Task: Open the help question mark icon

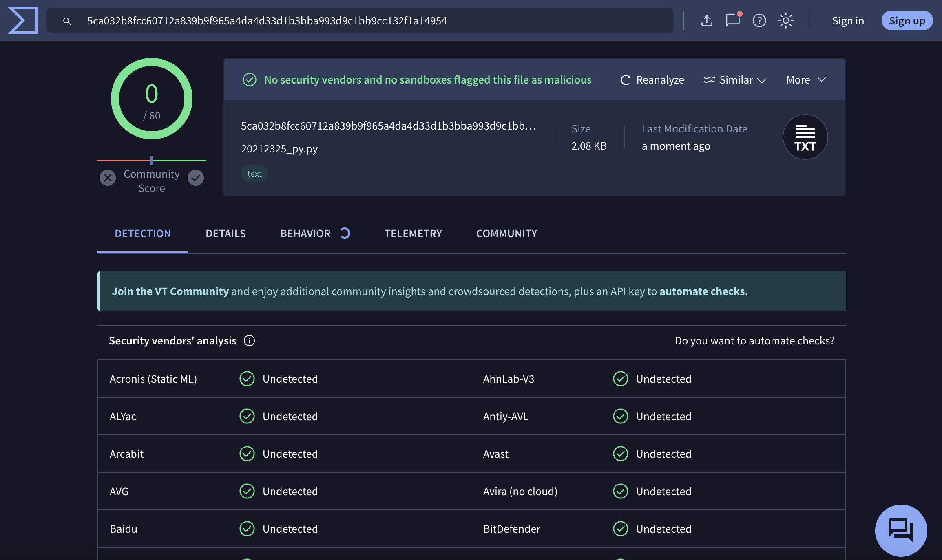Action: pyautogui.click(x=759, y=20)
